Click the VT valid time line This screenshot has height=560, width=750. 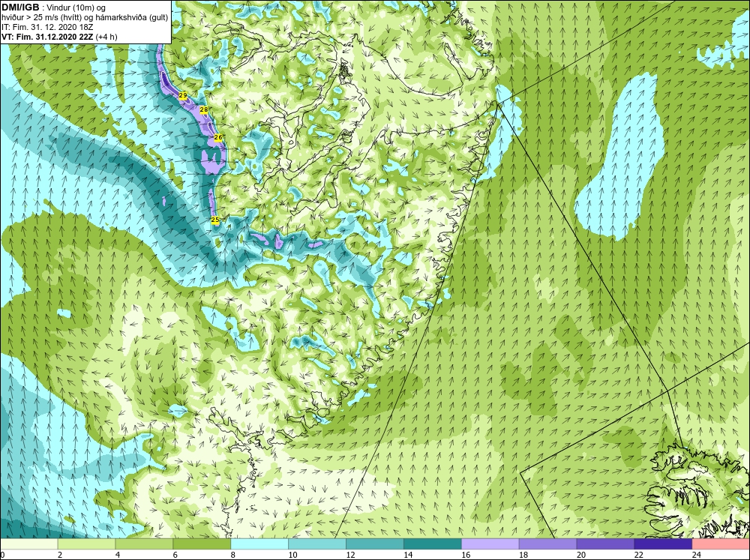pyautogui.click(x=59, y=37)
